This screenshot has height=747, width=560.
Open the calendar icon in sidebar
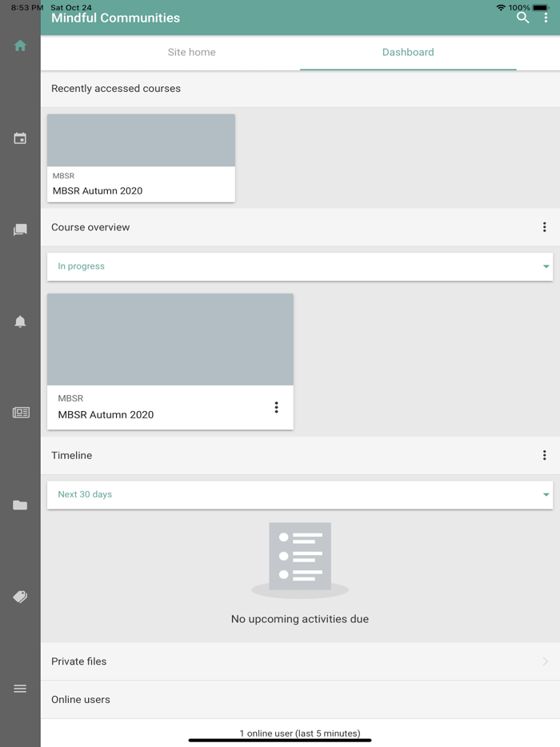pyautogui.click(x=20, y=138)
